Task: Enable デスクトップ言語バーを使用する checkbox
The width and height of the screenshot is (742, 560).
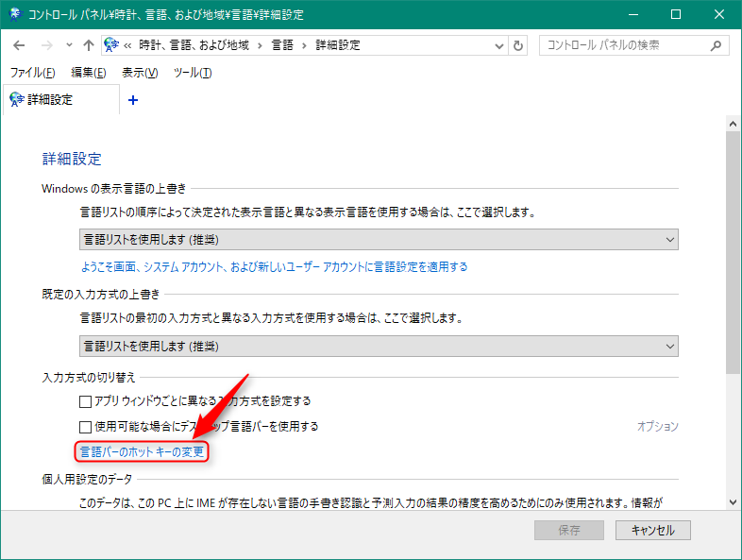Action: (x=85, y=427)
